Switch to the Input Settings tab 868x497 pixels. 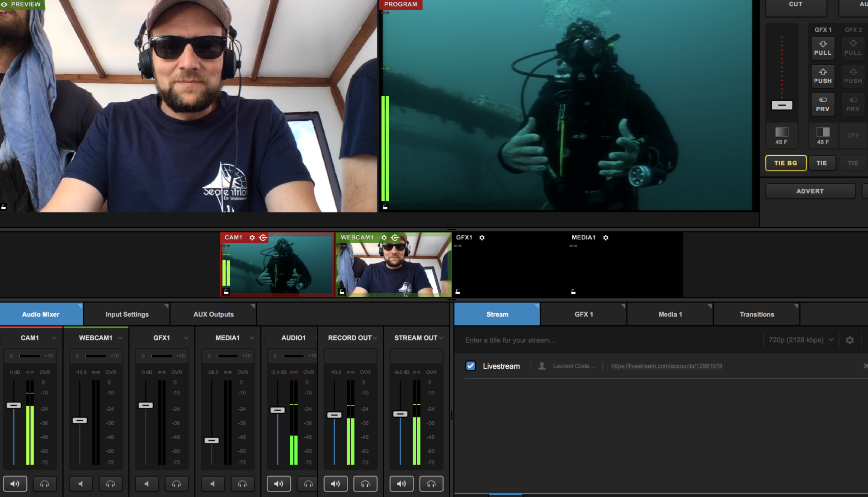tap(127, 314)
